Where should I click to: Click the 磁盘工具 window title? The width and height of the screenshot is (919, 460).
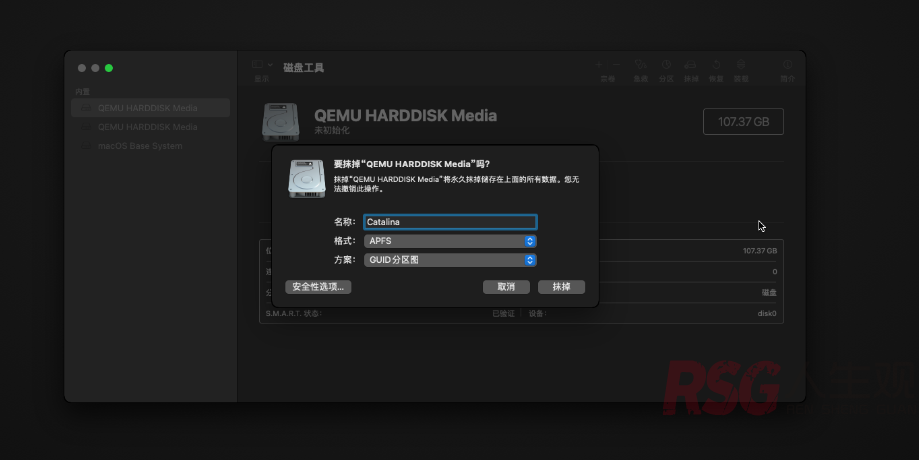(304, 67)
